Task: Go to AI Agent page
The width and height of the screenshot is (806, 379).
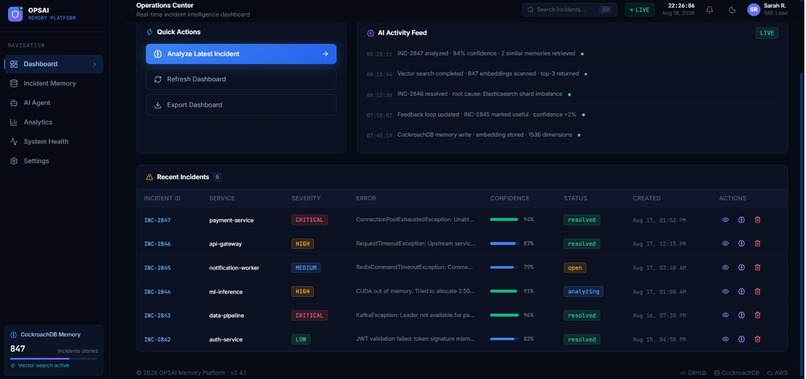Action: pyautogui.click(x=53, y=103)
